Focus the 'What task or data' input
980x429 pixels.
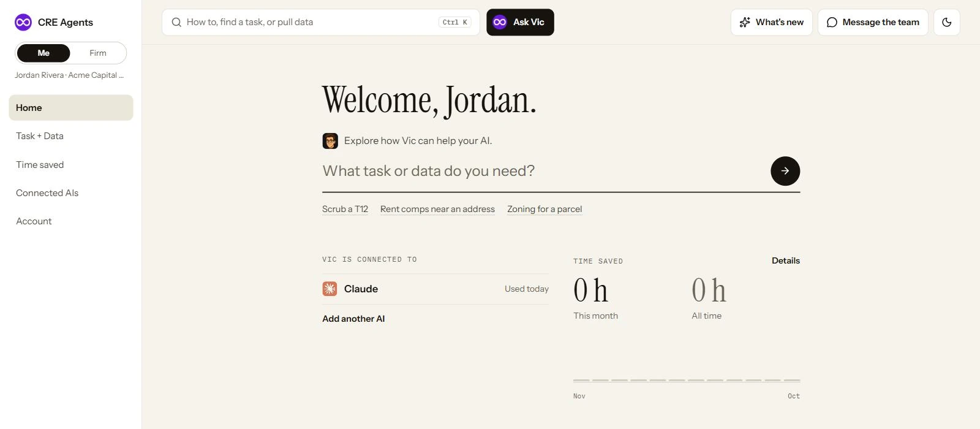[x=542, y=171]
